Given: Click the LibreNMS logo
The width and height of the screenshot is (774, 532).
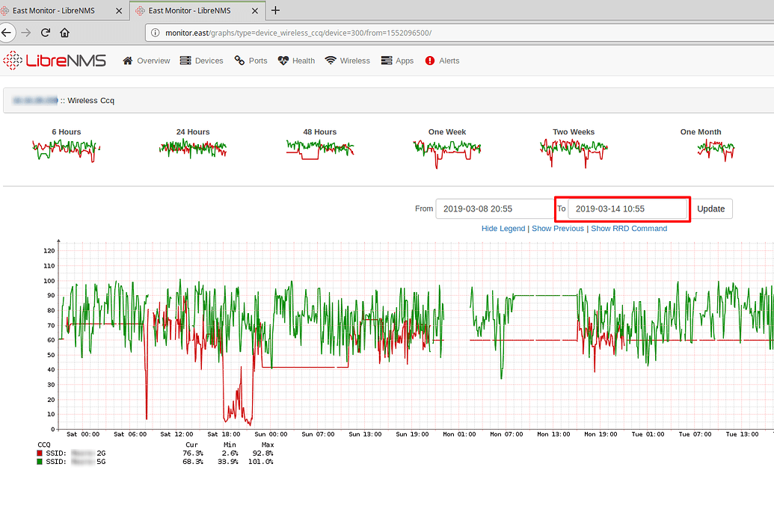Looking at the screenshot, I should click(x=55, y=61).
